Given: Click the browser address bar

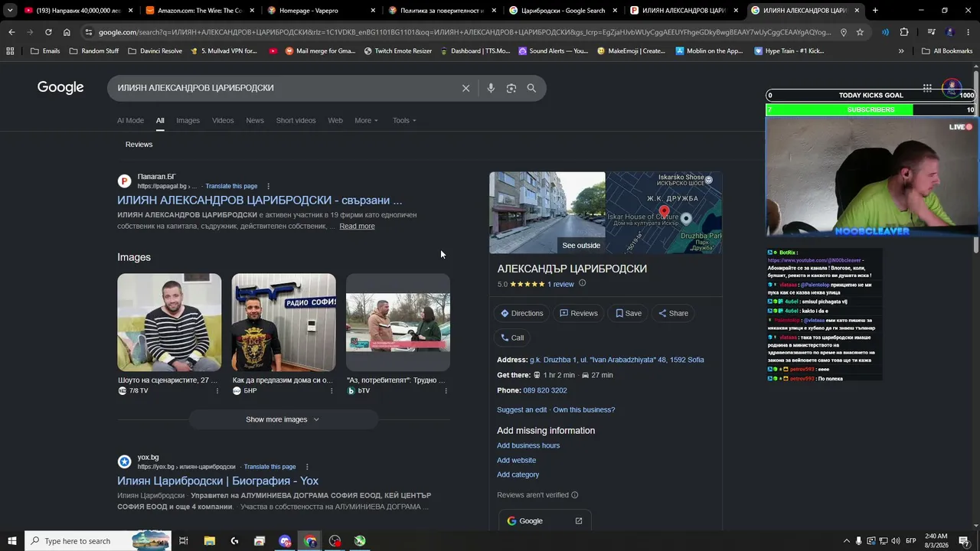Looking at the screenshot, I should coord(463,32).
